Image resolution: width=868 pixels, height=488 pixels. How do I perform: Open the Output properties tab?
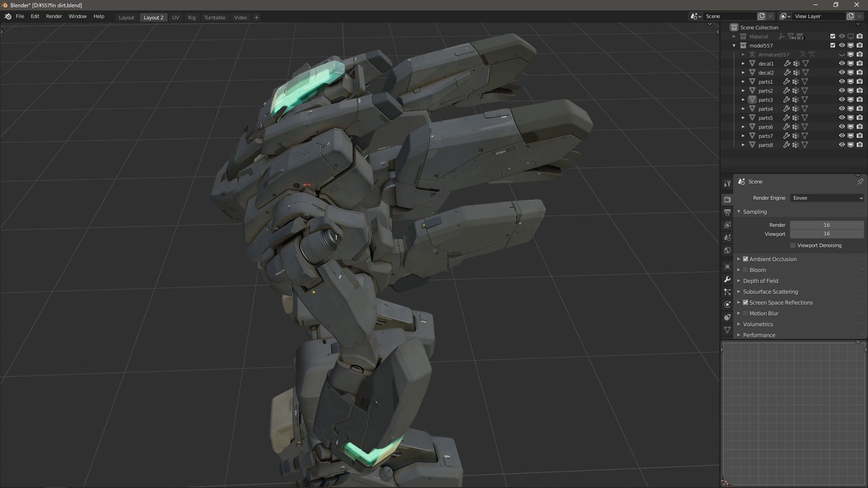tap(727, 212)
